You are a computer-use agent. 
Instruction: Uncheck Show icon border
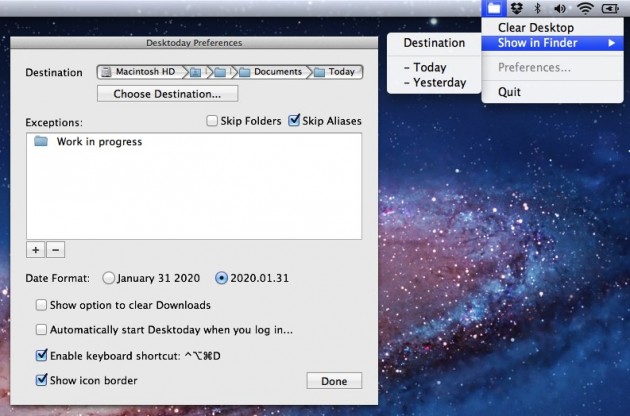click(41, 380)
